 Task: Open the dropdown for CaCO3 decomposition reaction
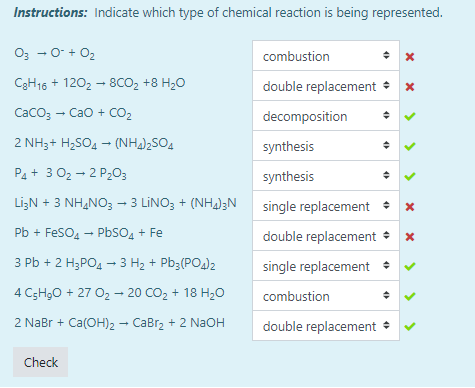(326, 116)
